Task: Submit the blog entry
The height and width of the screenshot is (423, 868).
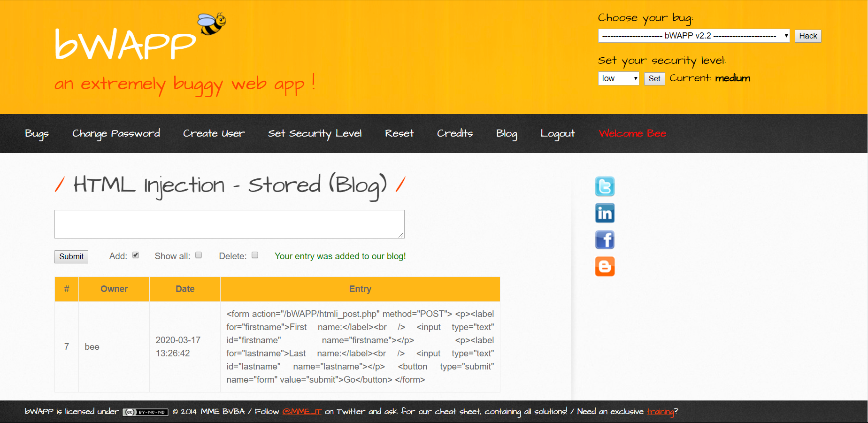Action: tap(71, 256)
